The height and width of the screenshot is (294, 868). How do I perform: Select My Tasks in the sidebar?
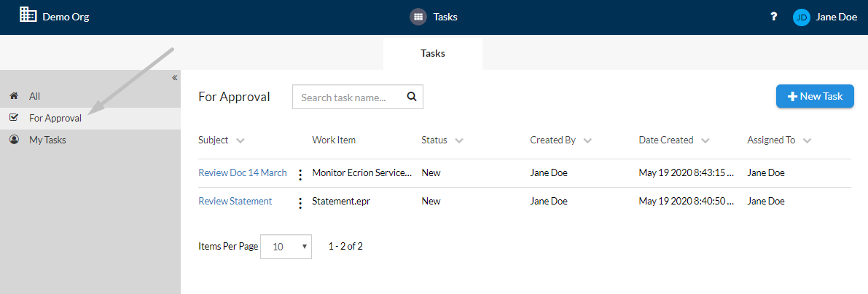point(90,140)
